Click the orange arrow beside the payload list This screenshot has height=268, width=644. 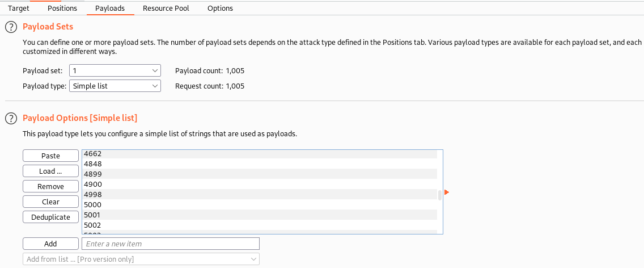click(447, 192)
